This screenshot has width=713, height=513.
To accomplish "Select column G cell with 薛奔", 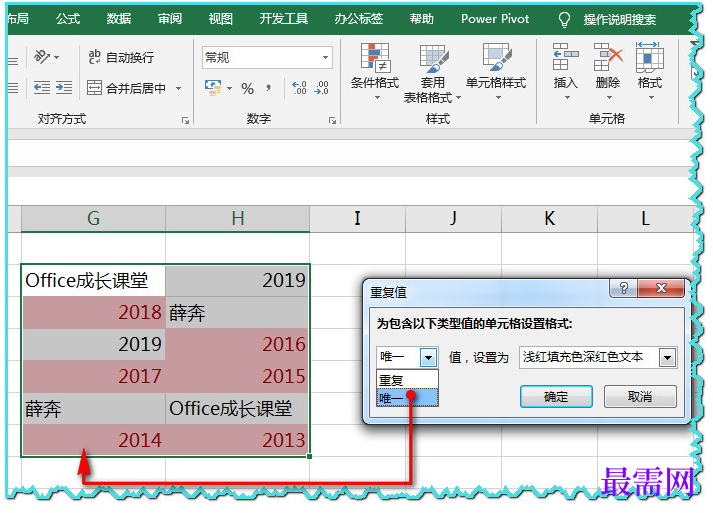I will click(93, 408).
